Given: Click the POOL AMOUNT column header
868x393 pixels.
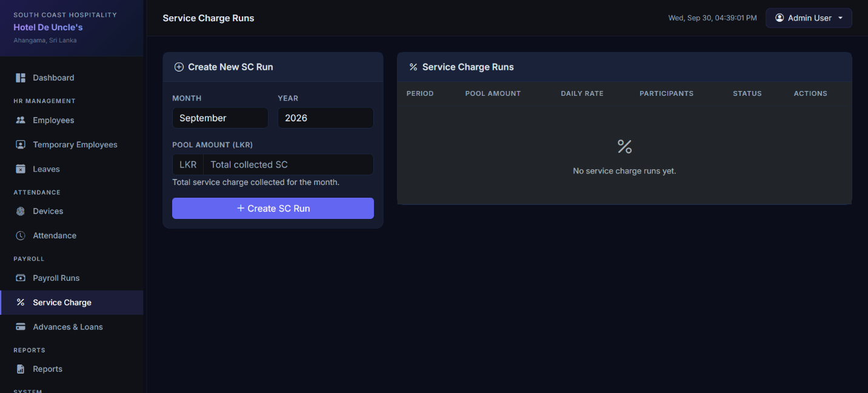Looking at the screenshot, I should (493, 93).
